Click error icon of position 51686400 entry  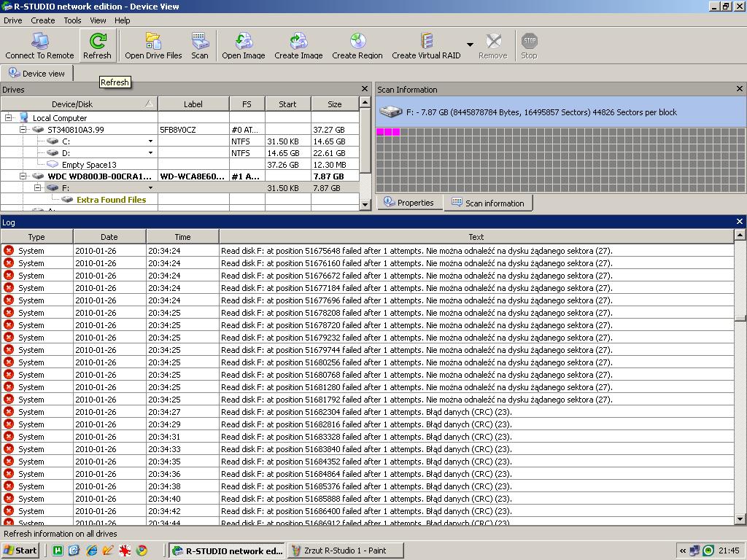9,510
